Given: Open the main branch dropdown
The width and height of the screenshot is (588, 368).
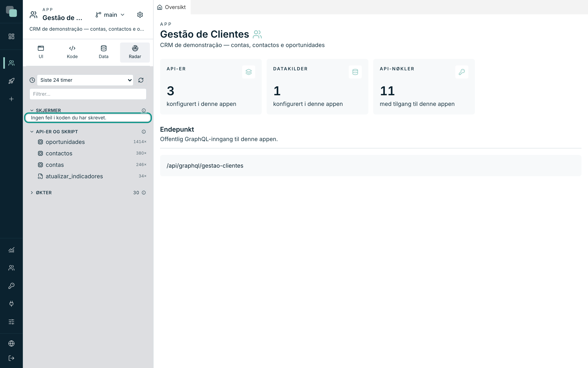Looking at the screenshot, I should coord(110,15).
